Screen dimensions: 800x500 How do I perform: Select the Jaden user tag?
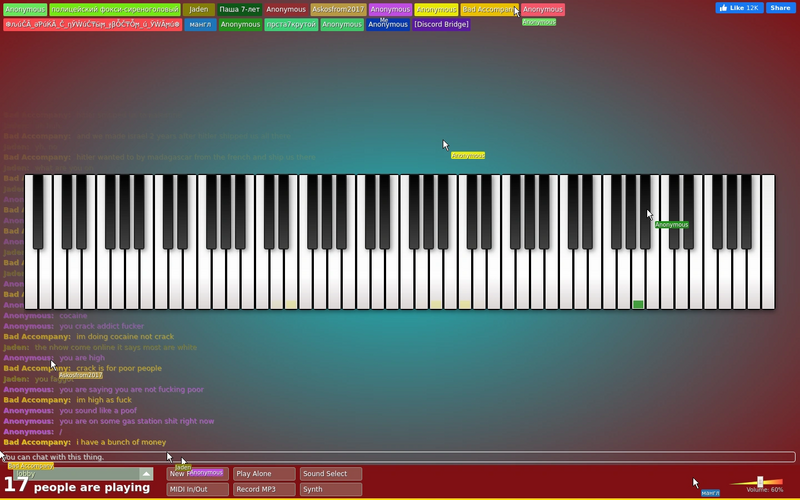pos(198,10)
